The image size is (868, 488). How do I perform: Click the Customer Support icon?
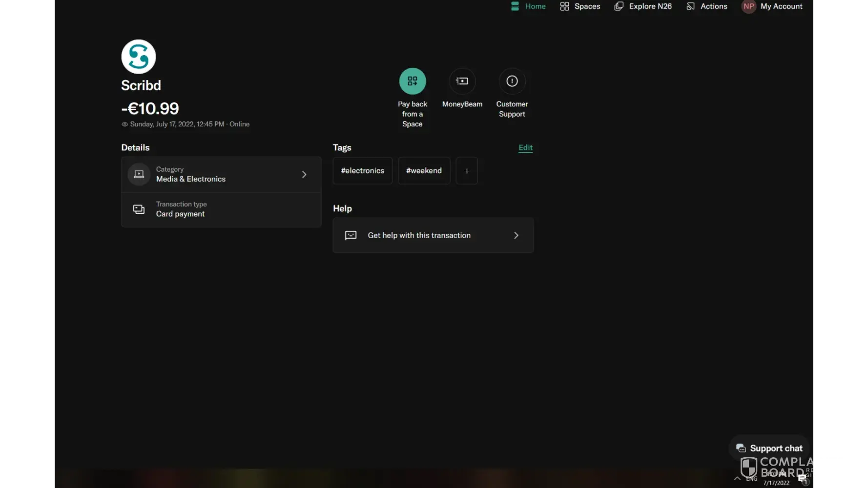click(512, 81)
